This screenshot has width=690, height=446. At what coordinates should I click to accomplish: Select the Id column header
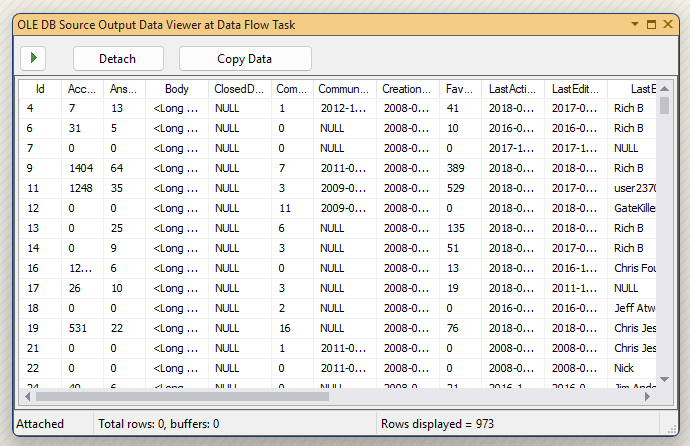pos(40,89)
